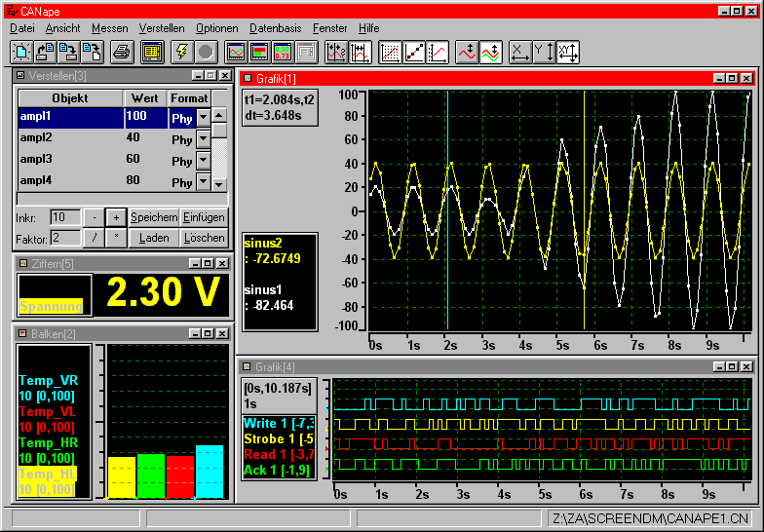Start measurement with the lightning bolt icon

point(182,52)
